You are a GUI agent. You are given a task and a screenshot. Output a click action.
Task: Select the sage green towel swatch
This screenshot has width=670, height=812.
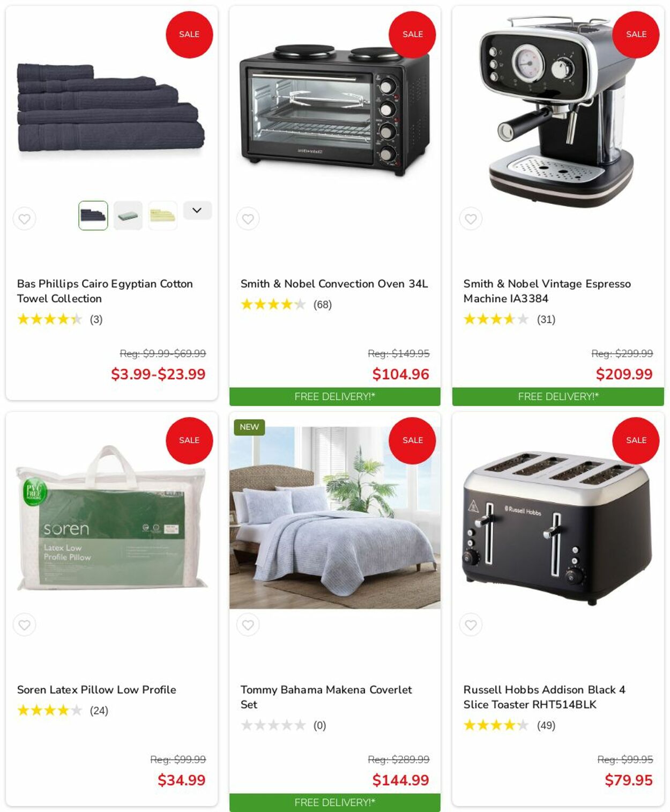click(x=128, y=216)
